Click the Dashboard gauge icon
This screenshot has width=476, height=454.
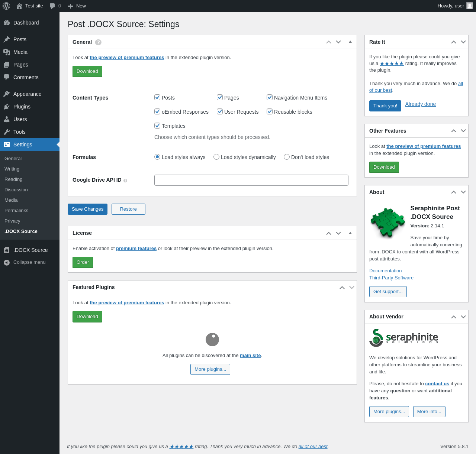click(x=7, y=23)
